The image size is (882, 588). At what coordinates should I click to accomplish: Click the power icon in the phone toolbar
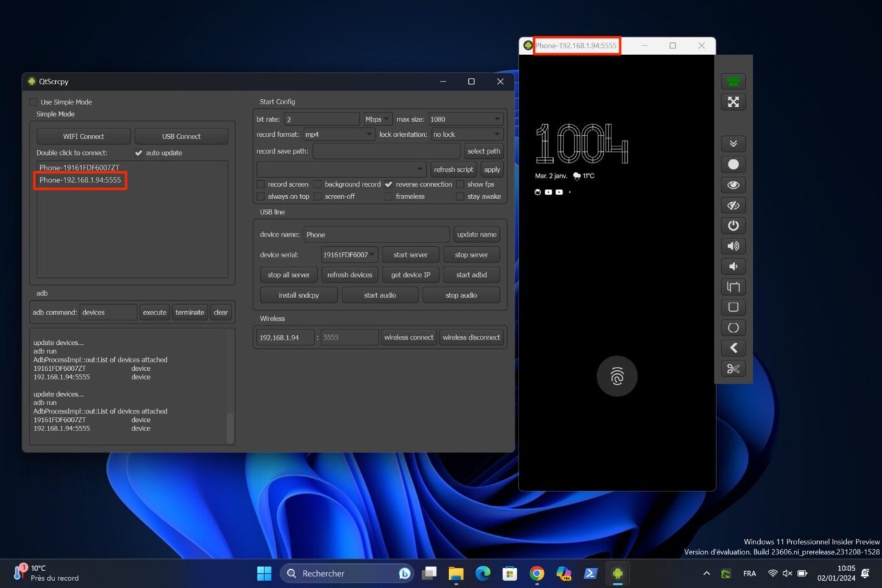tap(733, 226)
